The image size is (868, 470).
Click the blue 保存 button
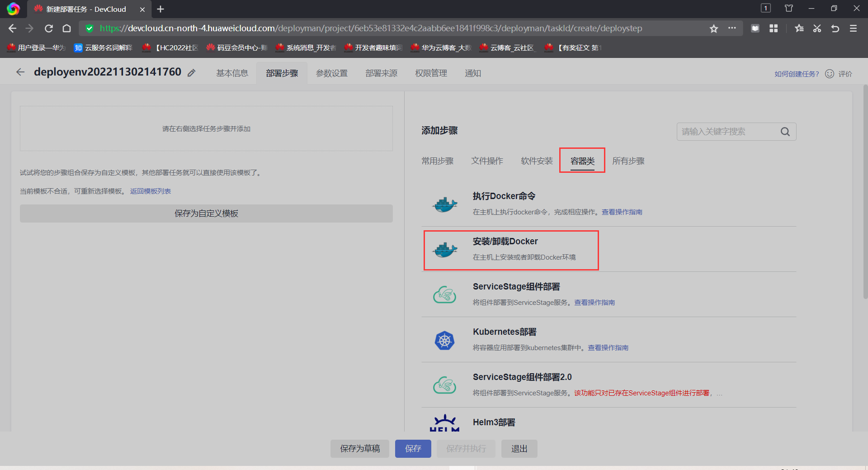[x=413, y=449]
